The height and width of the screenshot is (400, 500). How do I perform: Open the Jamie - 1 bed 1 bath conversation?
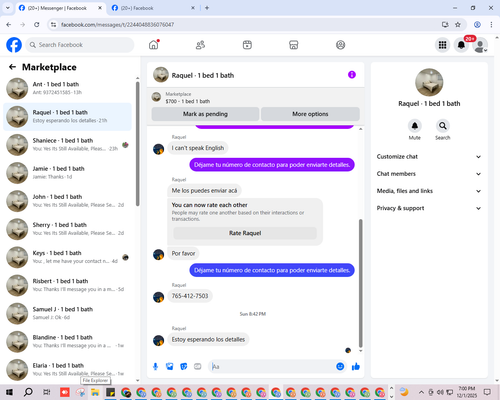point(68,173)
